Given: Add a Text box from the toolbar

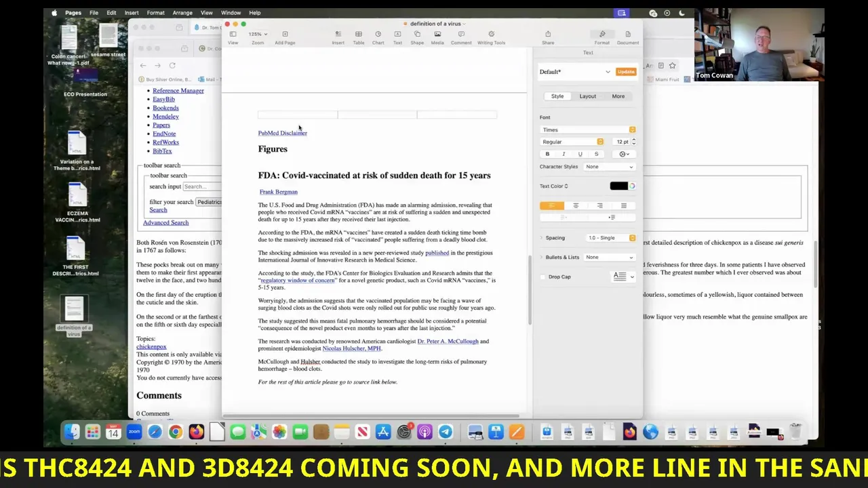Looking at the screenshot, I should 397,37.
